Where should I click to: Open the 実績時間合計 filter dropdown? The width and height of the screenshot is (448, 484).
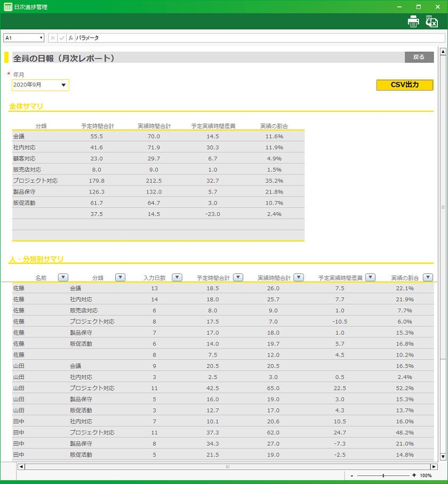(x=299, y=277)
